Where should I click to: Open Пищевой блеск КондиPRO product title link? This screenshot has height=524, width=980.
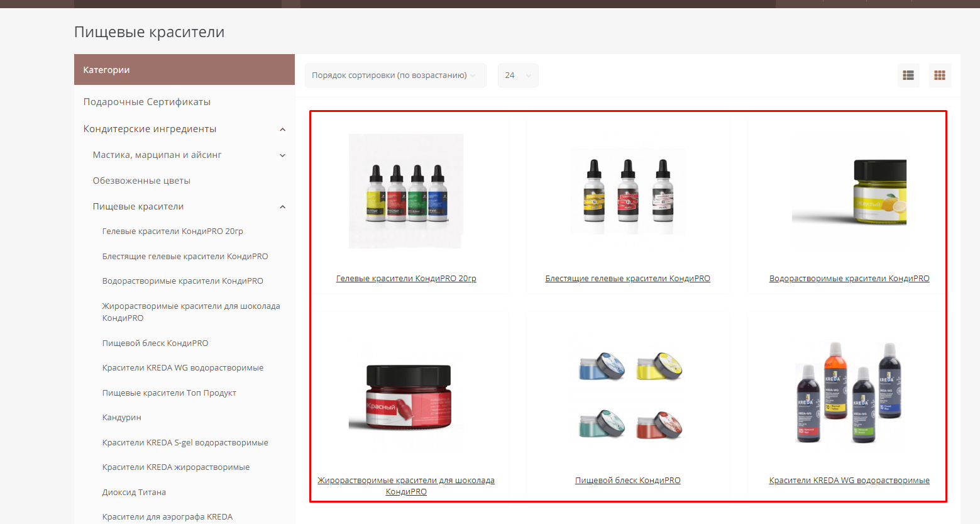click(627, 481)
